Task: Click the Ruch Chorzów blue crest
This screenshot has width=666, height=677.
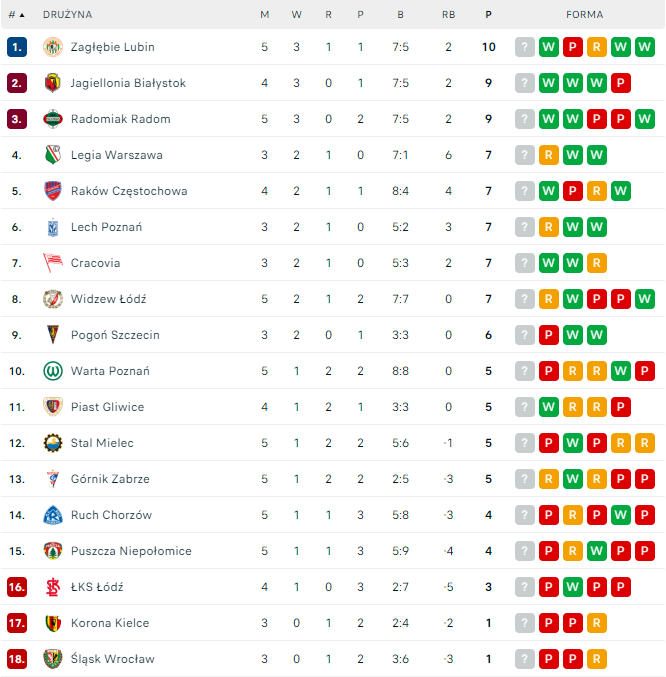Action: coord(53,515)
